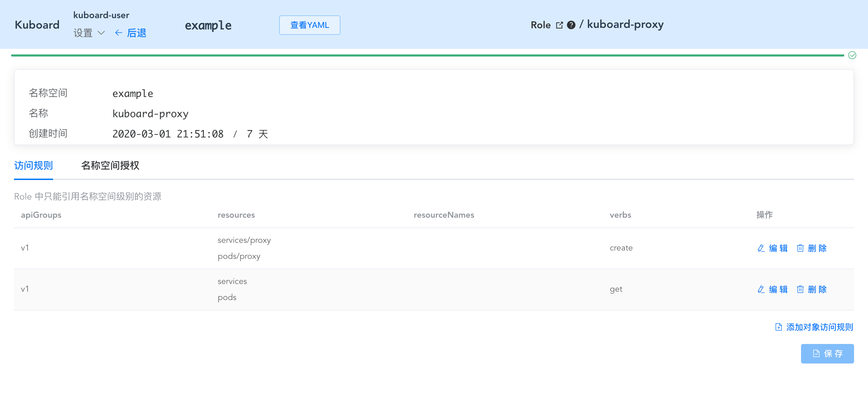Click the 操作 column header
The image size is (868, 397).
[765, 215]
